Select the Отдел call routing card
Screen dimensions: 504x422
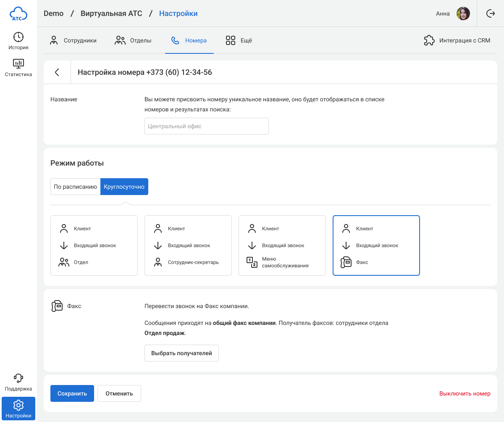point(94,245)
